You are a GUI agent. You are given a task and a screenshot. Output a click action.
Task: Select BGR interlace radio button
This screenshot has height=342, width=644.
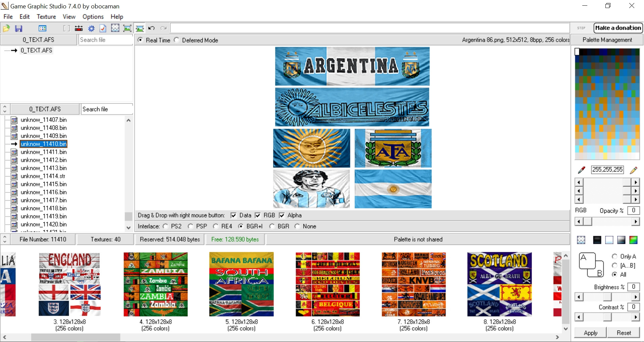pyautogui.click(x=272, y=226)
